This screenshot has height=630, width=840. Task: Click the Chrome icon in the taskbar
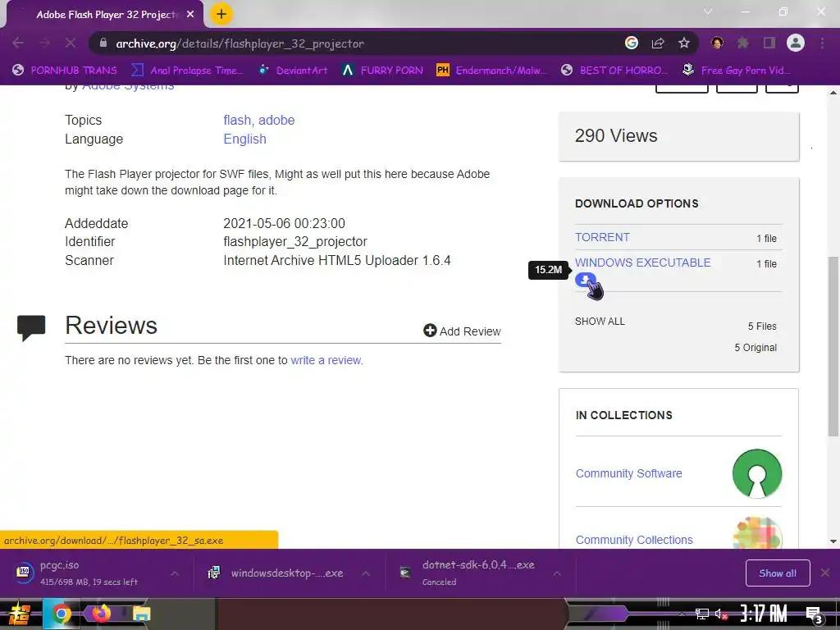[x=61, y=614]
